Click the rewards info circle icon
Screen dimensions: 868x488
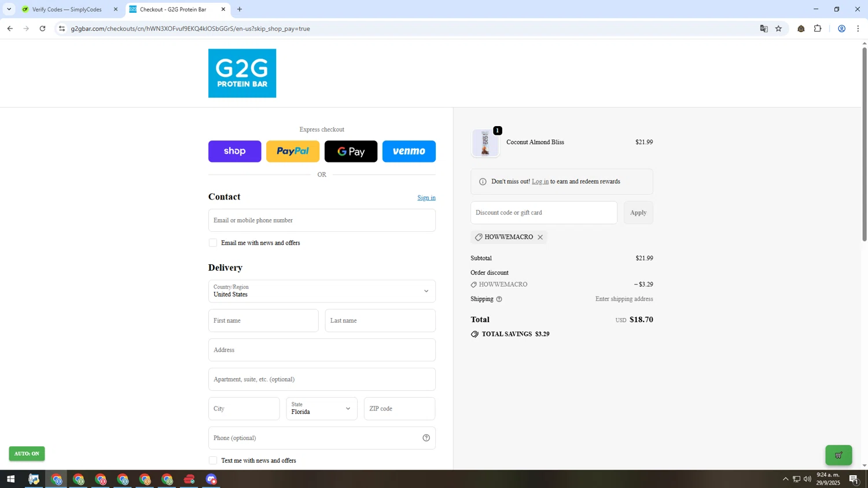pyautogui.click(x=483, y=182)
